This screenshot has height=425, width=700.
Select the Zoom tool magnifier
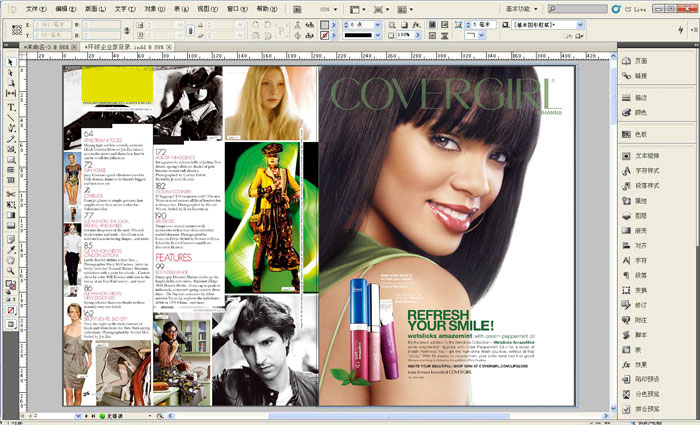(x=10, y=271)
